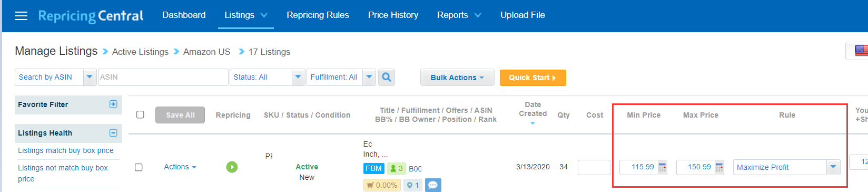The height and width of the screenshot is (192, 868).
Task: Open the Fulfillment: All dropdown
Action: pos(341,77)
